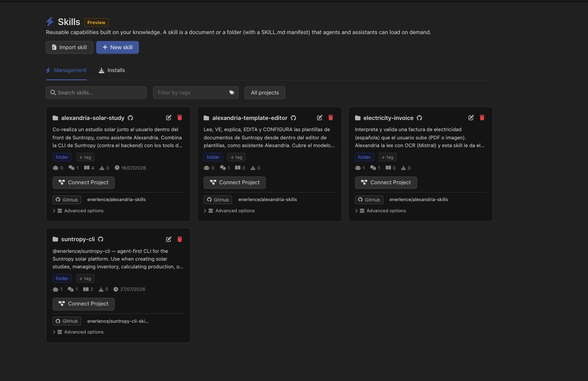
Task: Click GitHub badge on suntropy-cli card
Action: pyautogui.click(x=67, y=321)
